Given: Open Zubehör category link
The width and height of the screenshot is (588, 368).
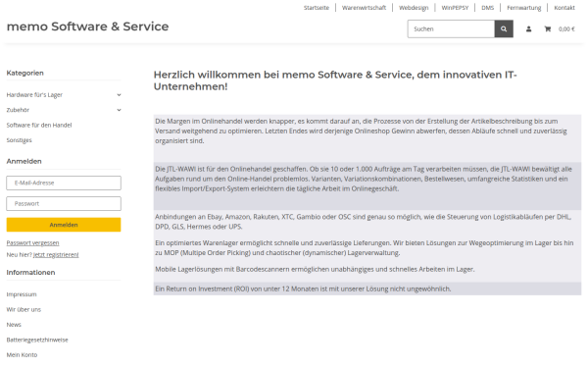Looking at the screenshot, I should pyautogui.click(x=18, y=110).
